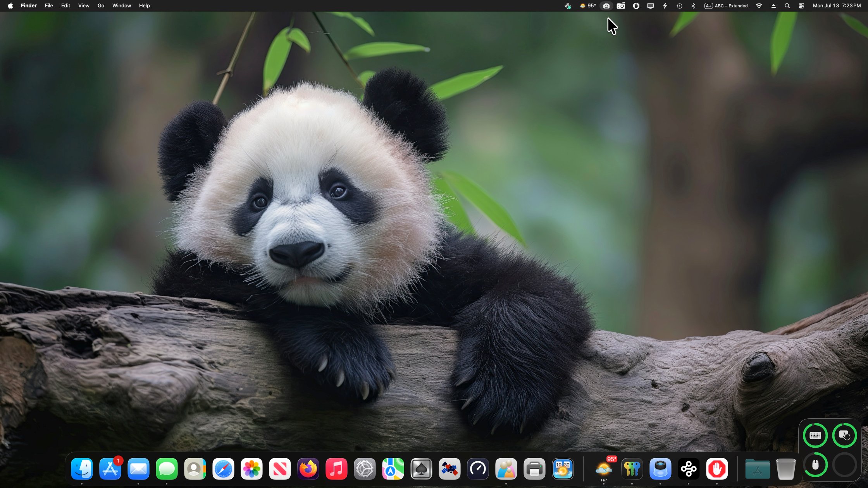Open the Help menu
The image size is (868, 488).
(x=144, y=6)
